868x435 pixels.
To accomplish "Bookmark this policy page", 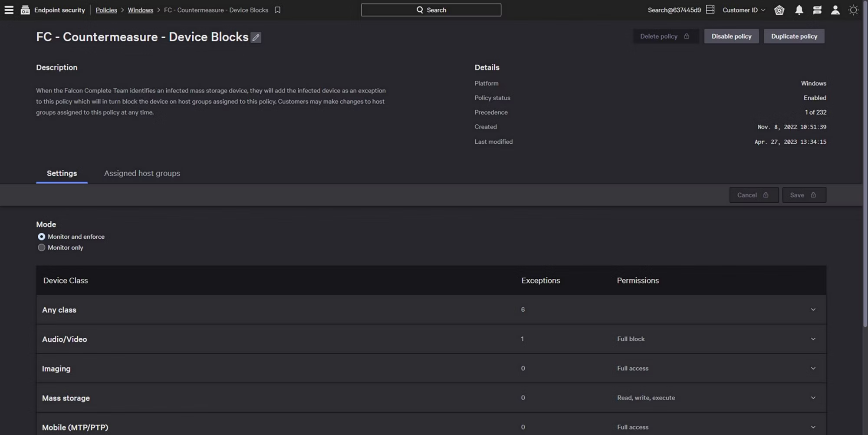I will tap(277, 10).
